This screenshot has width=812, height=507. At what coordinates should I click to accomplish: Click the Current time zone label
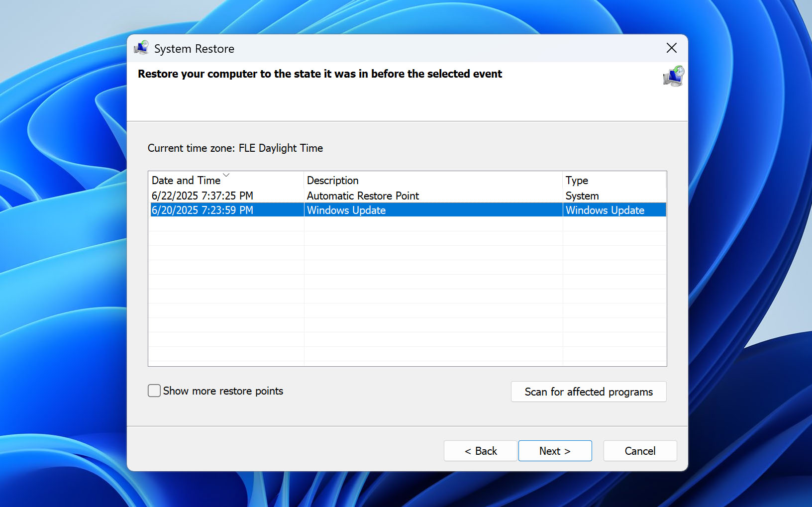(x=235, y=148)
